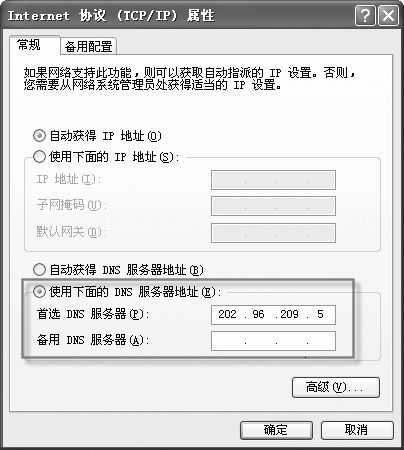This screenshot has width=404, height=450.
Task: Click the 96 octet of 首选 DNS
Action: pos(258,314)
